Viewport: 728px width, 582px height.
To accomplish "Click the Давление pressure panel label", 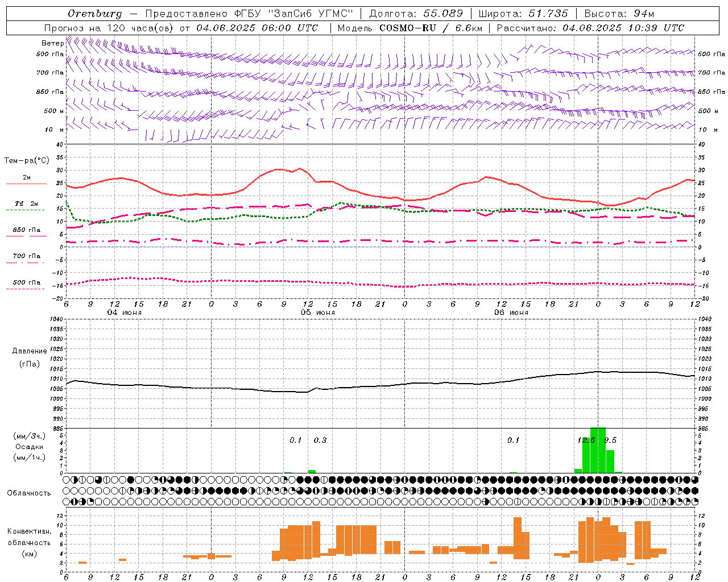I will [x=30, y=351].
